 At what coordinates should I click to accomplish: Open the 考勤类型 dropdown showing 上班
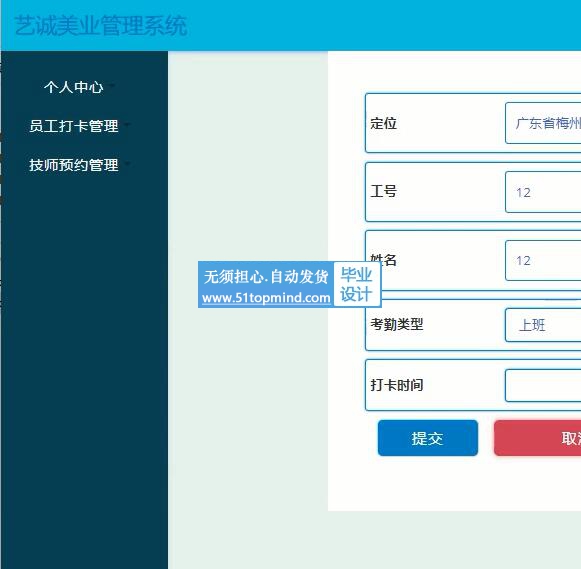[x=543, y=325]
